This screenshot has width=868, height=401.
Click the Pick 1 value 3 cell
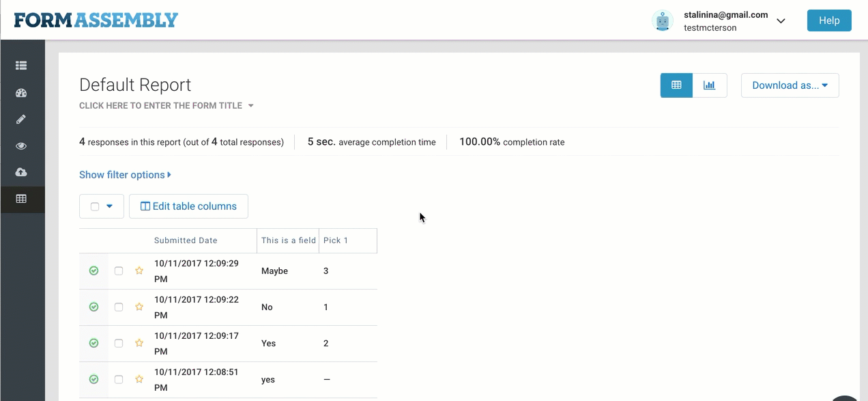326,271
